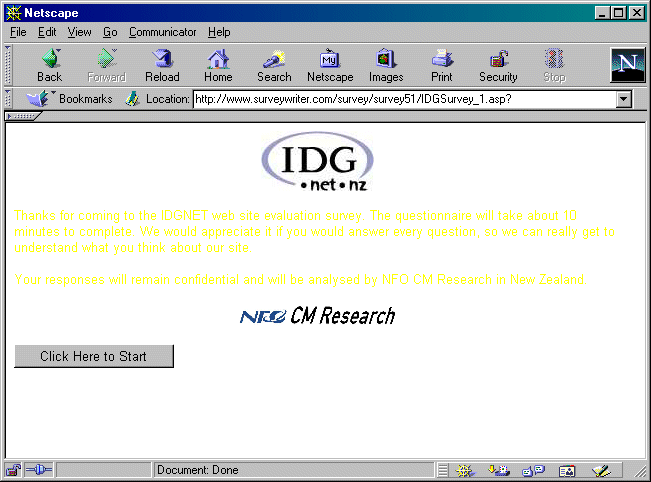651x482 pixels.
Task: Open the Bookmarks dropdown menu
Action: [x=70, y=99]
